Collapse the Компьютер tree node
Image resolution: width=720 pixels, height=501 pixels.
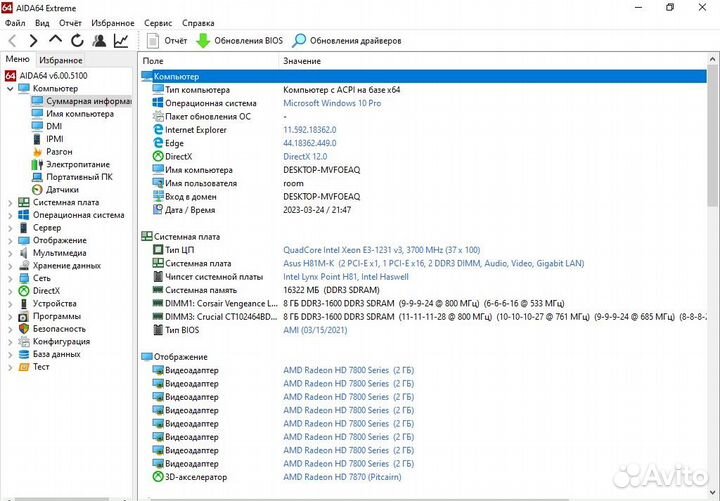10,89
